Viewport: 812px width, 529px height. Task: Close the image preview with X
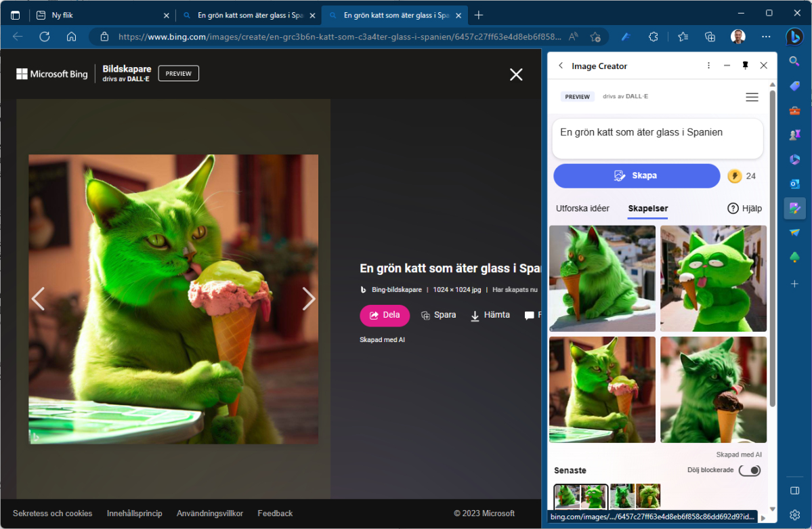pos(516,75)
